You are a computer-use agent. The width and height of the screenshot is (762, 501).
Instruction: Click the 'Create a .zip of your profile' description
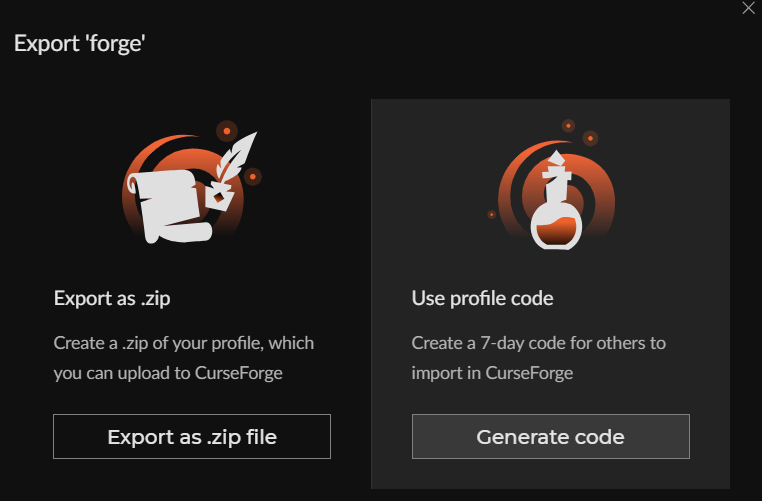click(x=184, y=358)
